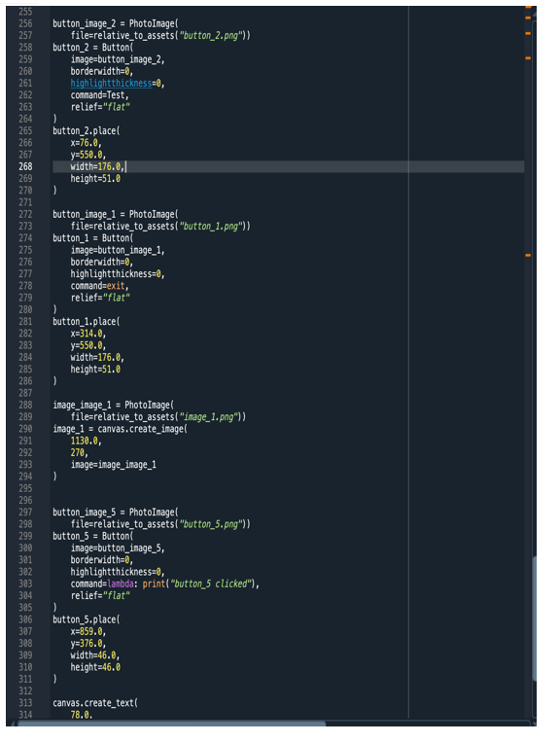Click the 'x=314.0,' argument
560x743 pixels.
click(x=88, y=334)
